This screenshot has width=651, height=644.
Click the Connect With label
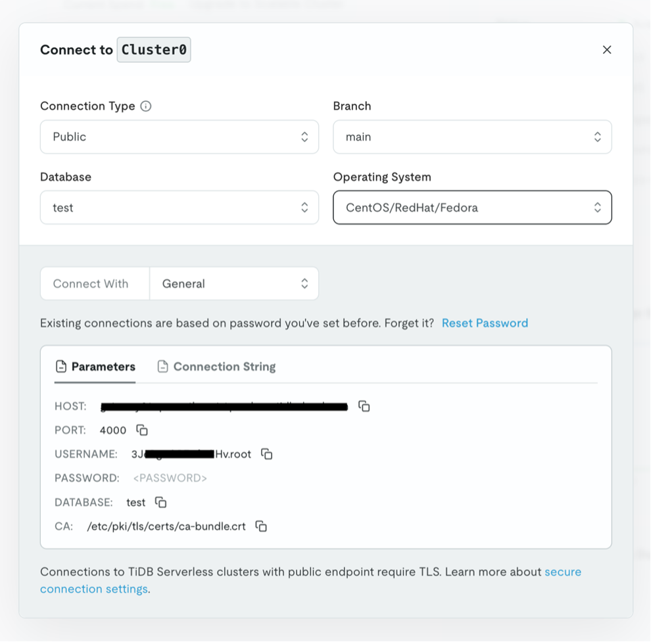point(91,284)
